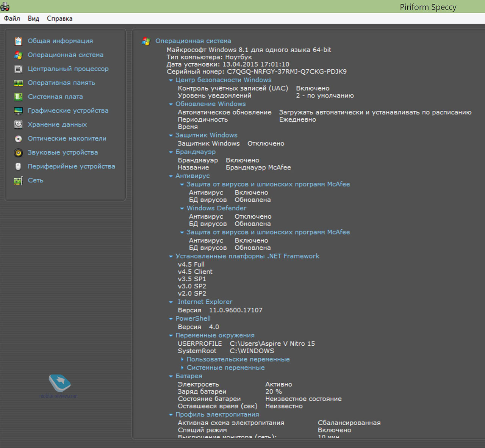Click the Оперативная память RAM icon
This screenshot has width=485, height=448.
pos(18,83)
